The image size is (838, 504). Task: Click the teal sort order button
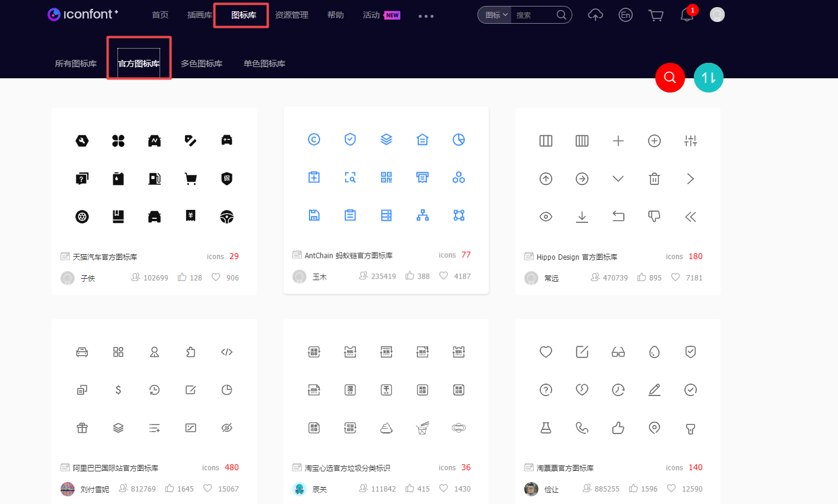(x=709, y=77)
